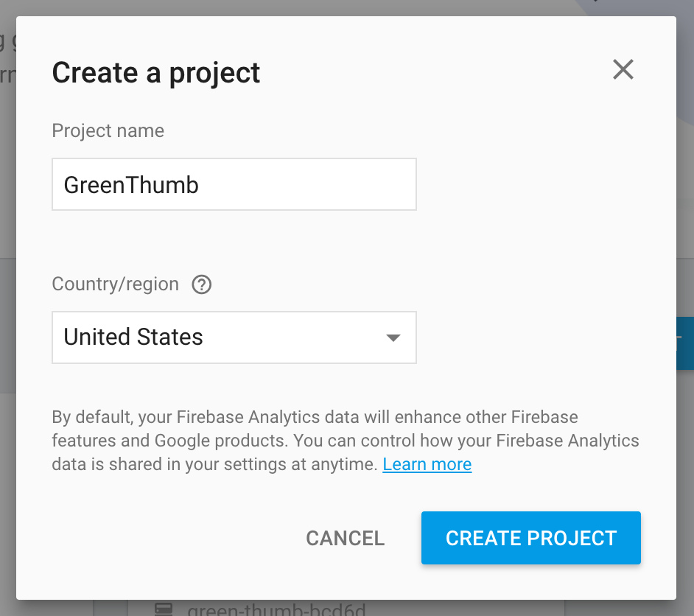Click the blue button behind dialog's right edge
Image resolution: width=694 pixels, height=616 pixels.
click(685, 343)
